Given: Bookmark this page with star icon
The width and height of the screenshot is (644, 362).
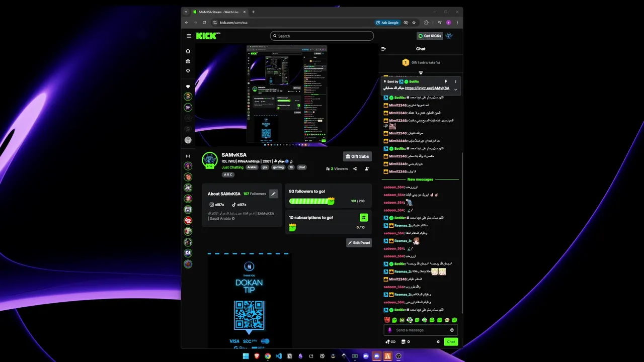Looking at the screenshot, I should coord(414,23).
